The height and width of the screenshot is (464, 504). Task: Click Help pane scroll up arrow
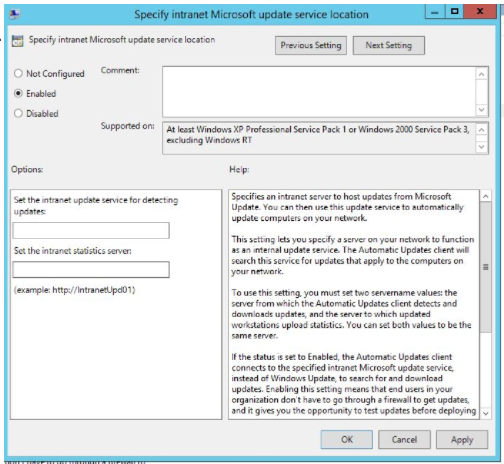486,196
